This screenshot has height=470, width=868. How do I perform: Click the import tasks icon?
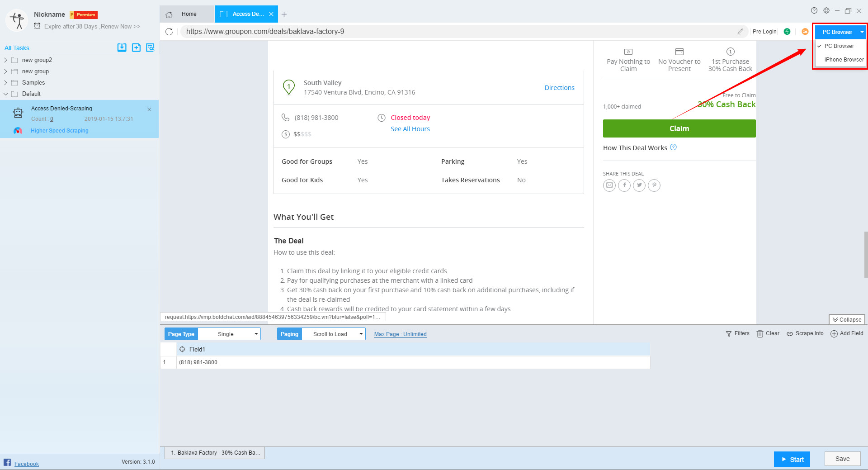[x=122, y=47]
